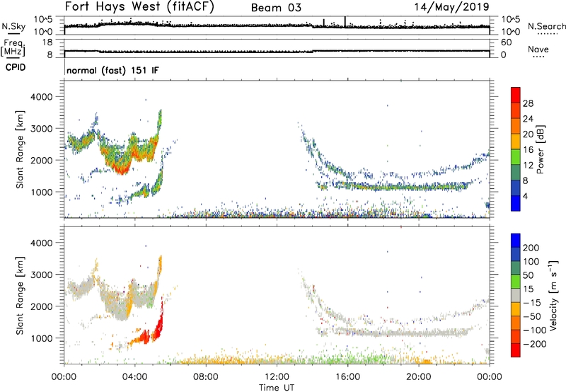This screenshot has width=566, height=392.
Task: Click the '1000' tick of velocity panel
Action: point(41,338)
